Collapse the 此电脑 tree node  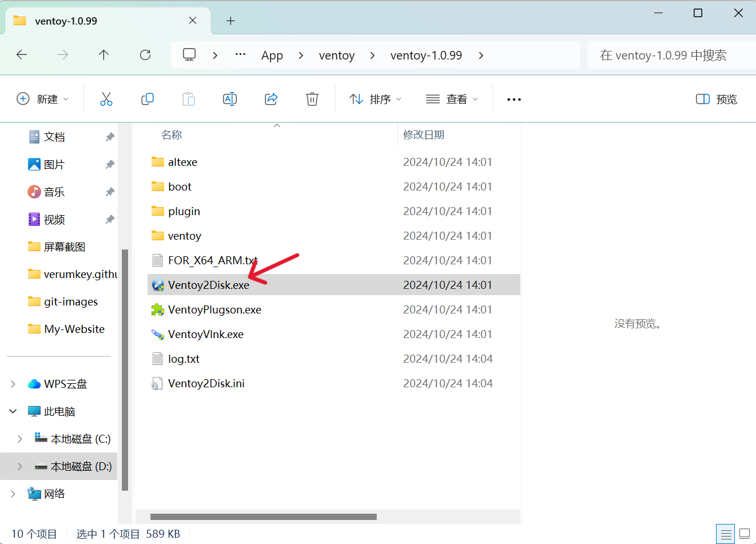coord(13,411)
